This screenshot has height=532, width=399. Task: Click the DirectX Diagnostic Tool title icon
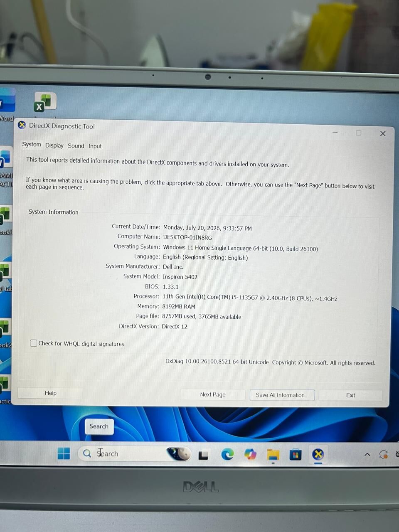pos(22,125)
